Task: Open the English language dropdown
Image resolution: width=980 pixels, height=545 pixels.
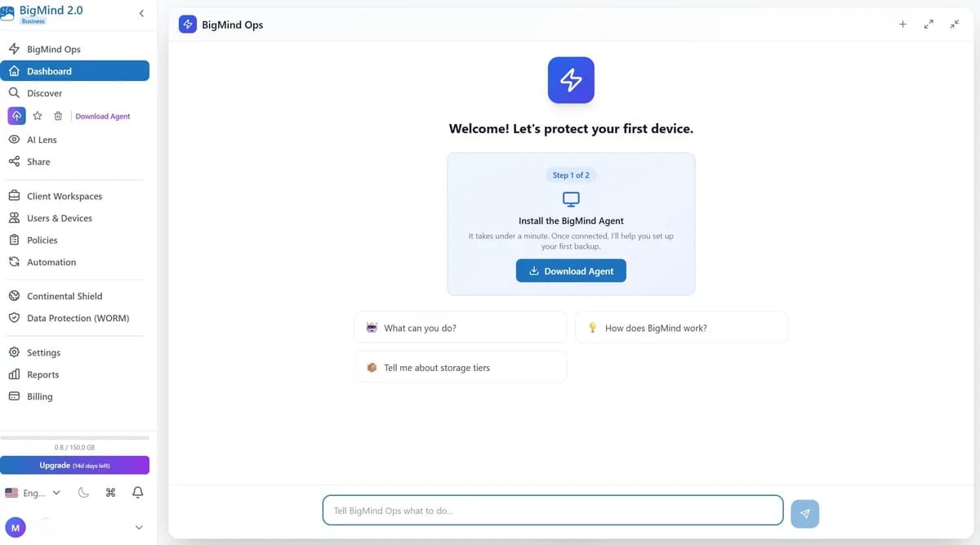Action: (x=33, y=493)
